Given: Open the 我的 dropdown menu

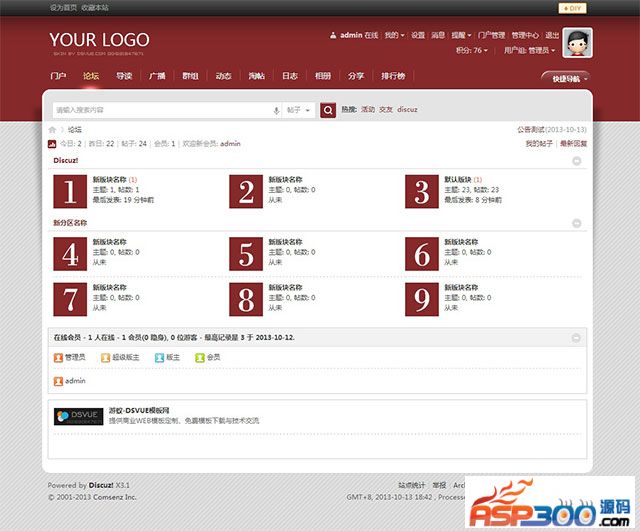Looking at the screenshot, I should pos(394,36).
